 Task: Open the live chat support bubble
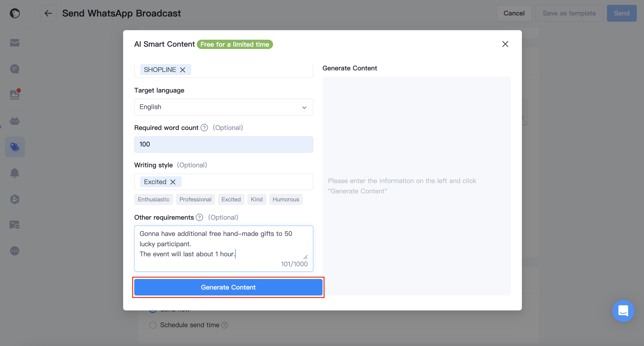(x=623, y=311)
